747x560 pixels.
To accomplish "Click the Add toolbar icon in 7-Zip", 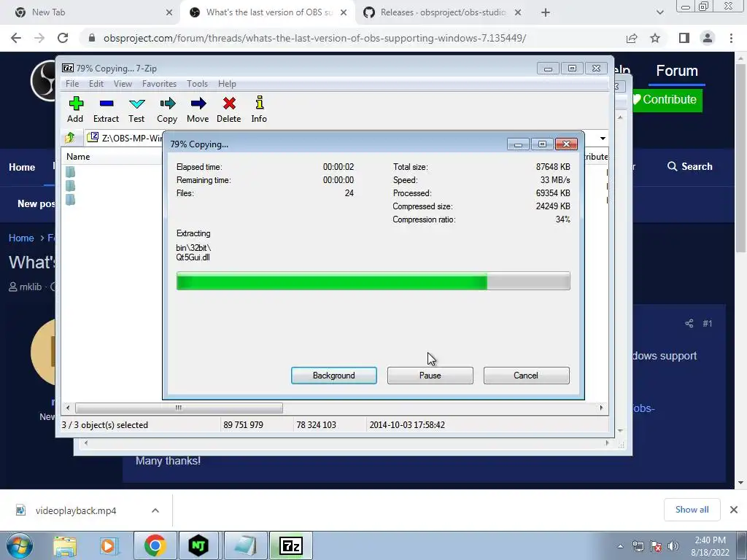I will (75, 109).
